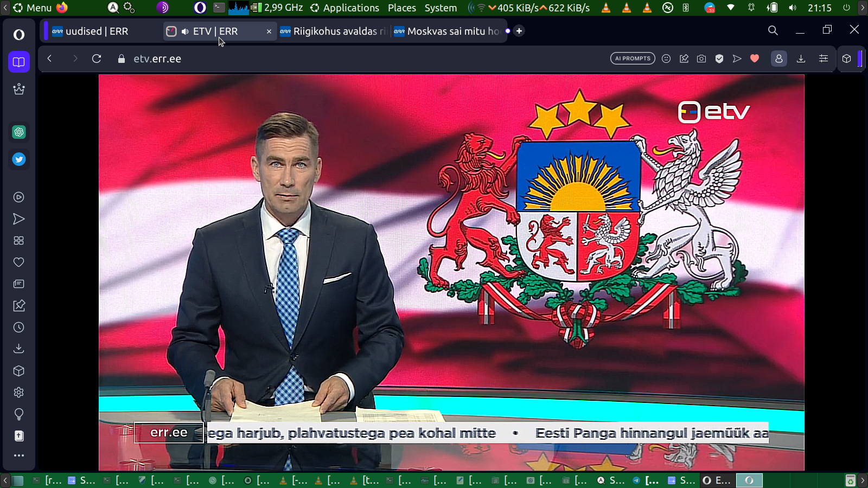
Task: Open the privacy protection shield icon
Action: click(719, 59)
